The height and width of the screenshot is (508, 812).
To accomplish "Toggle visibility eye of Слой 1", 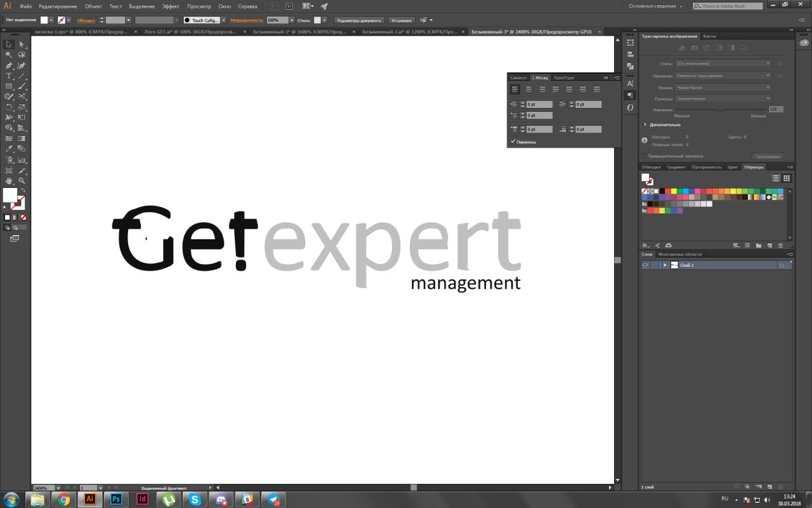I will (x=645, y=265).
